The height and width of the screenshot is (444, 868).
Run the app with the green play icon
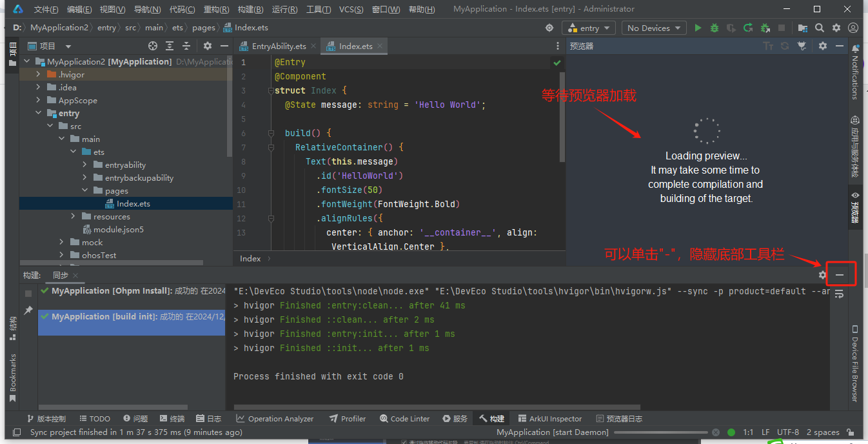click(x=698, y=28)
